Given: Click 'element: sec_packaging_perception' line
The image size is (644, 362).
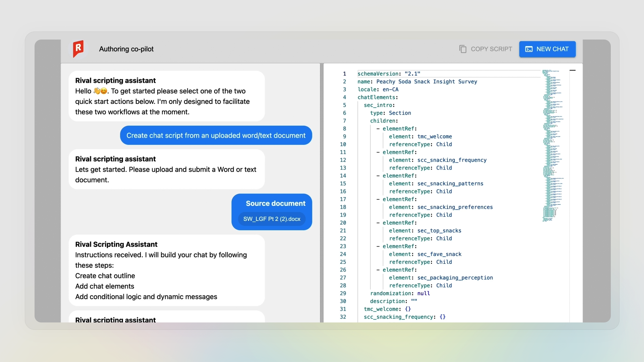Looking at the screenshot, I should tap(441, 278).
